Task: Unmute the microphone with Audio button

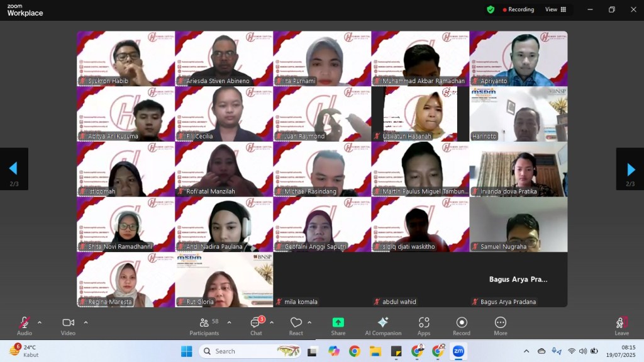Action: point(25,325)
